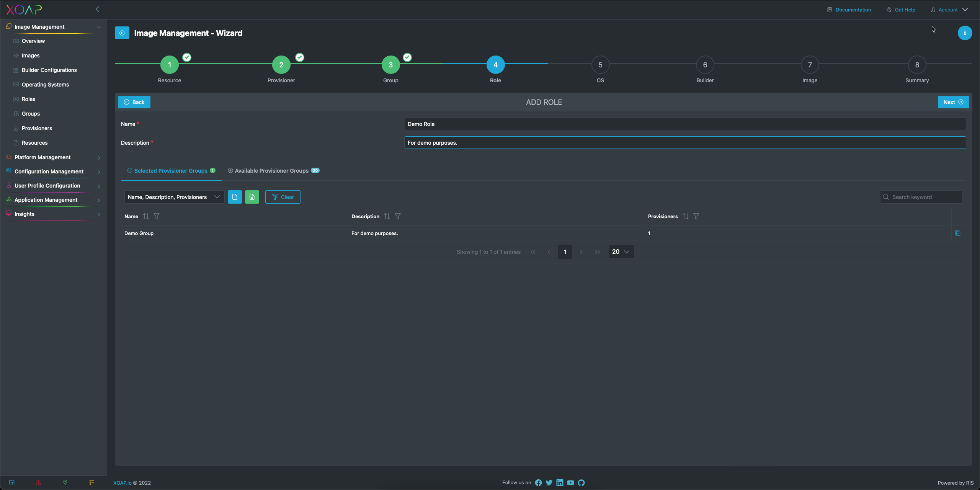980x490 pixels.
Task: Select wizard step 8 Summary
Action: coord(917,65)
